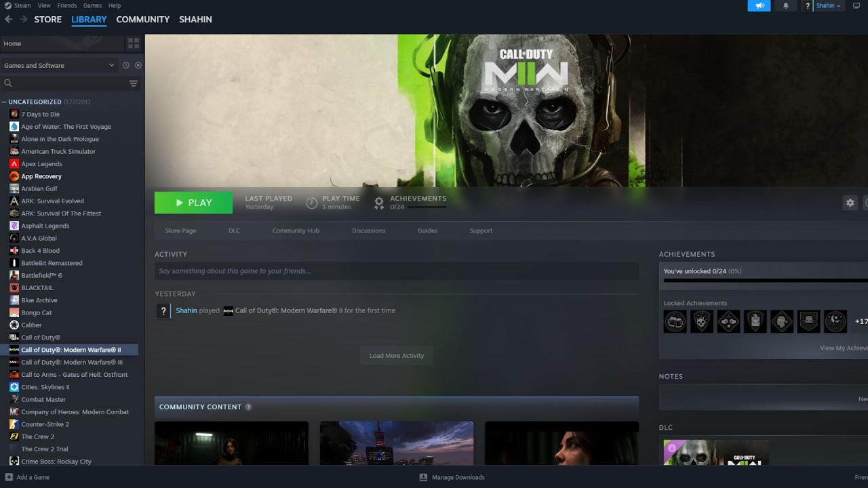The height and width of the screenshot is (488, 868).
Task: Open the Friends menu
Action: (x=66, y=5)
